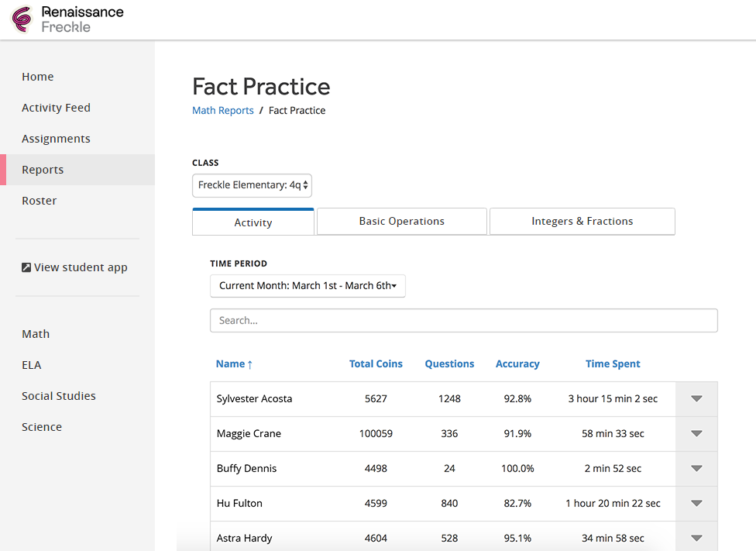Select ELA subject in the sidebar
The height and width of the screenshot is (551, 756).
pos(31,364)
